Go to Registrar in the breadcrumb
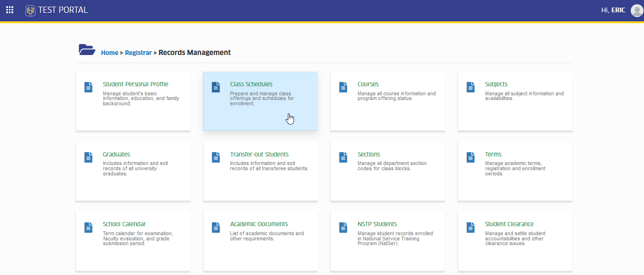The width and height of the screenshot is (644, 275). pos(138,53)
